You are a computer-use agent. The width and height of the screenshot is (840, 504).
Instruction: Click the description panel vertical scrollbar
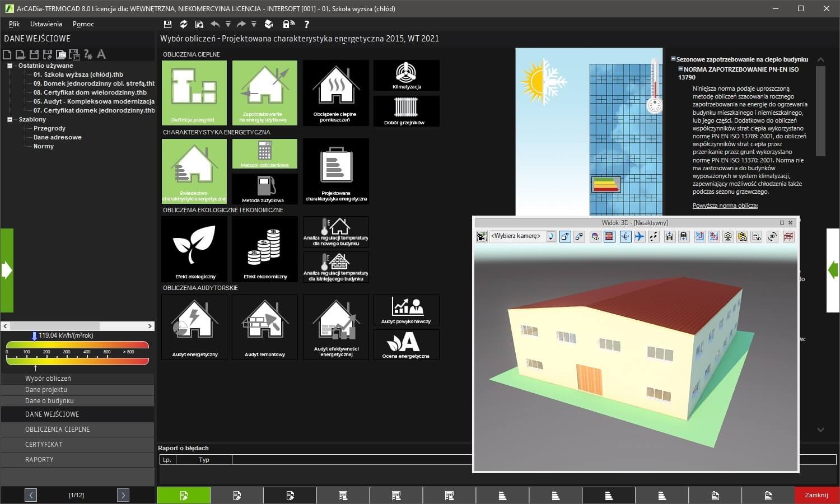821,111
